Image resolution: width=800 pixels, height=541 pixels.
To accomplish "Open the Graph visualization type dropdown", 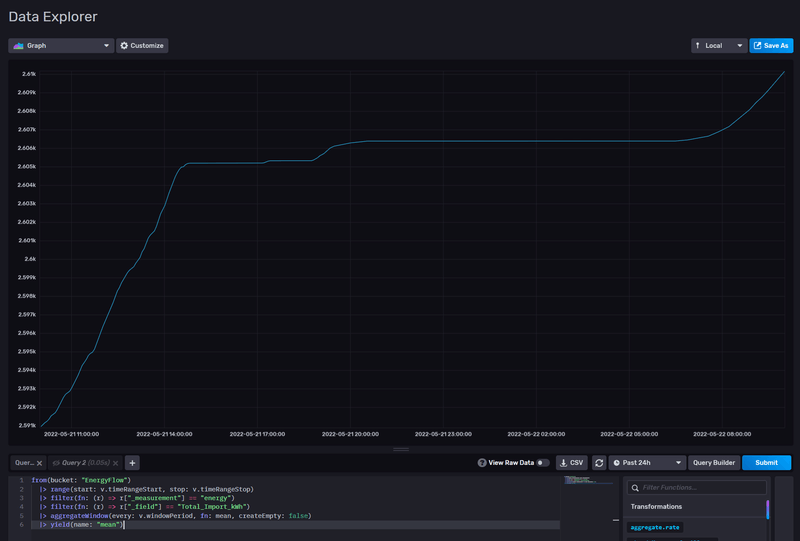I will (61, 46).
